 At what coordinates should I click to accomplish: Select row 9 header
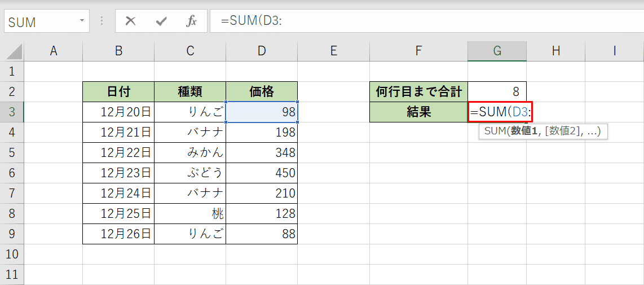12,234
